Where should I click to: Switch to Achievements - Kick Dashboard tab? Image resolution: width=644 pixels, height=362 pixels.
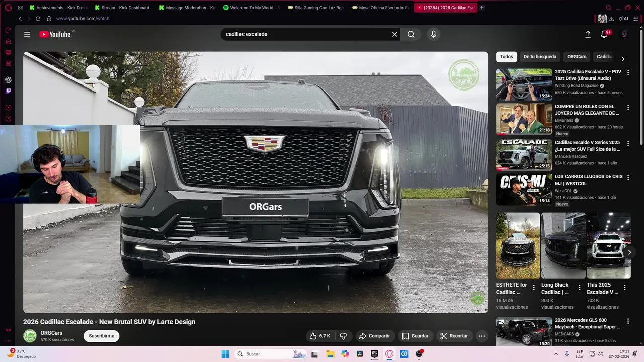coord(59,8)
